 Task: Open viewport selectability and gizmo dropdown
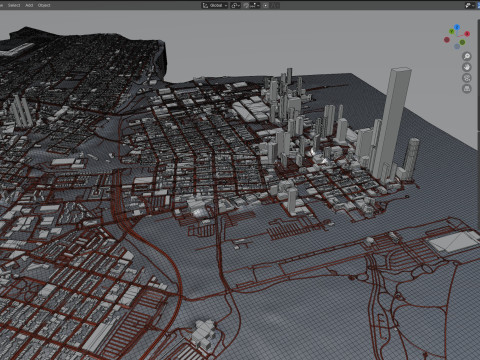coord(470,5)
